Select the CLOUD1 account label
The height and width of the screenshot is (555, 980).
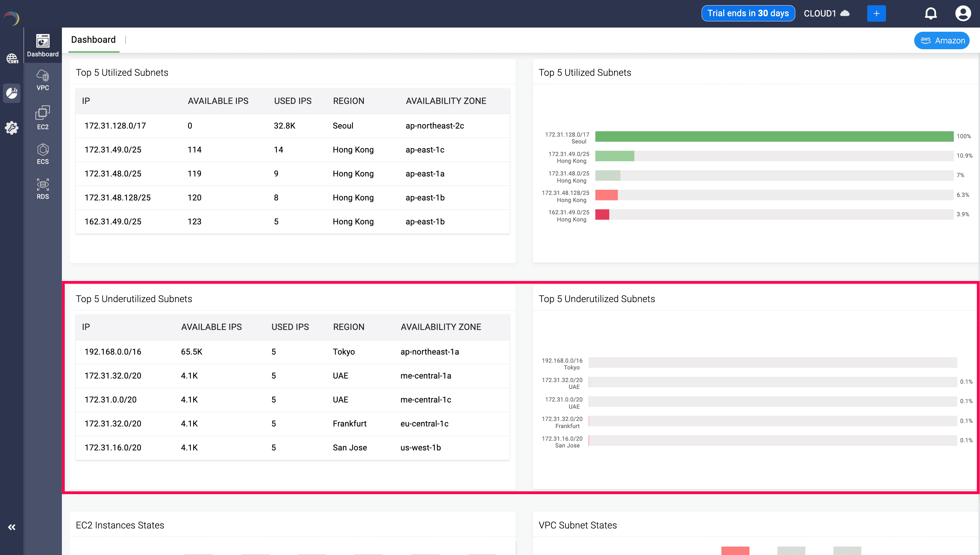pos(821,13)
